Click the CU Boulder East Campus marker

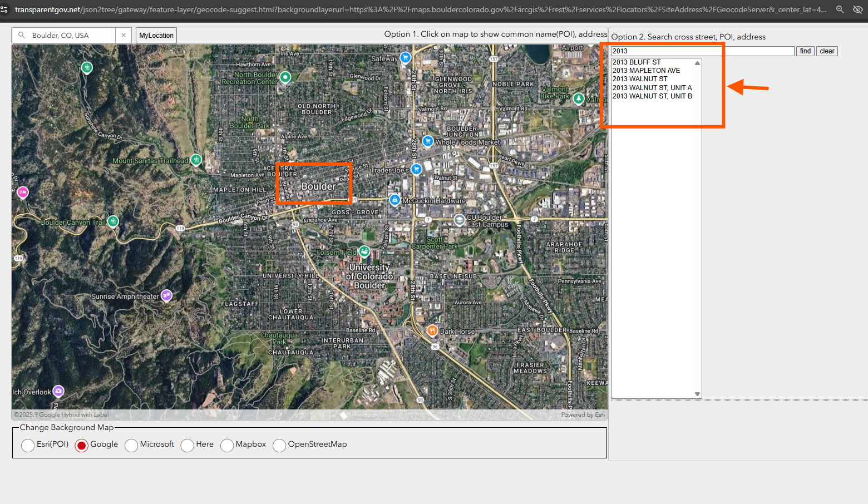pyautogui.click(x=459, y=220)
